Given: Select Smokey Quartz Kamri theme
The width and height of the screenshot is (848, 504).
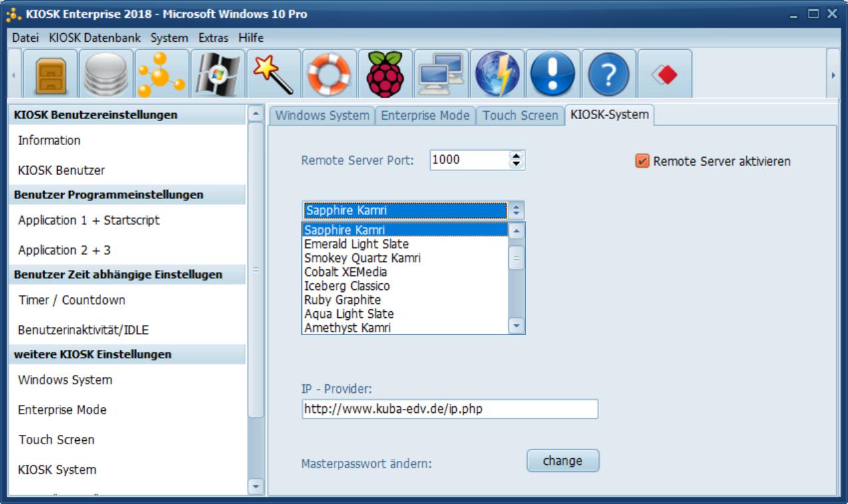Looking at the screenshot, I should [405, 258].
